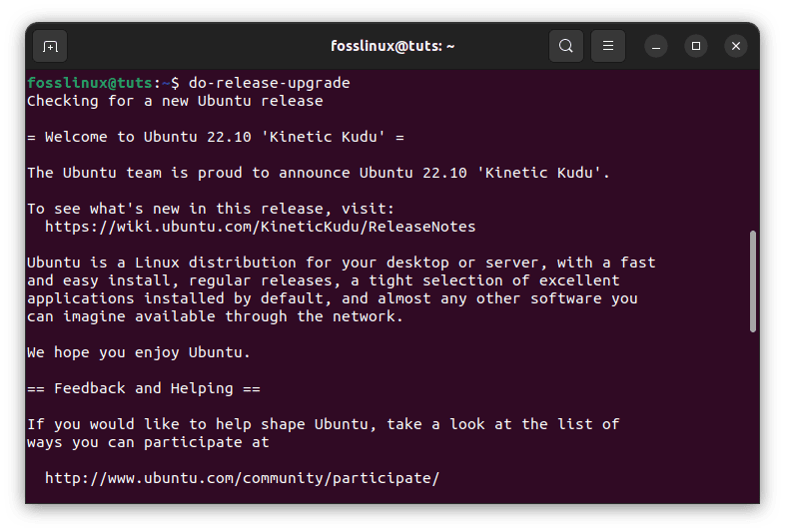Click the window title fosslinux@tuts: ~
Viewport: 785px width, 532px height.
pyautogui.click(x=392, y=46)
